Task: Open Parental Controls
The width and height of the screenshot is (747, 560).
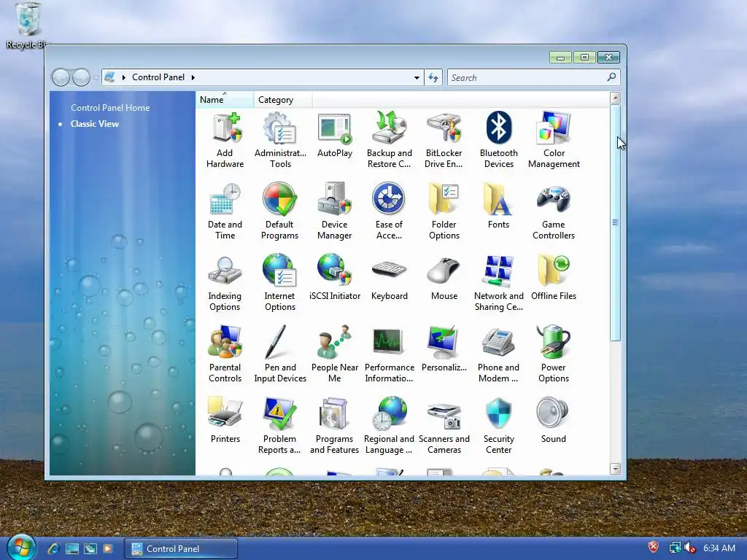Action: [225, 354]
